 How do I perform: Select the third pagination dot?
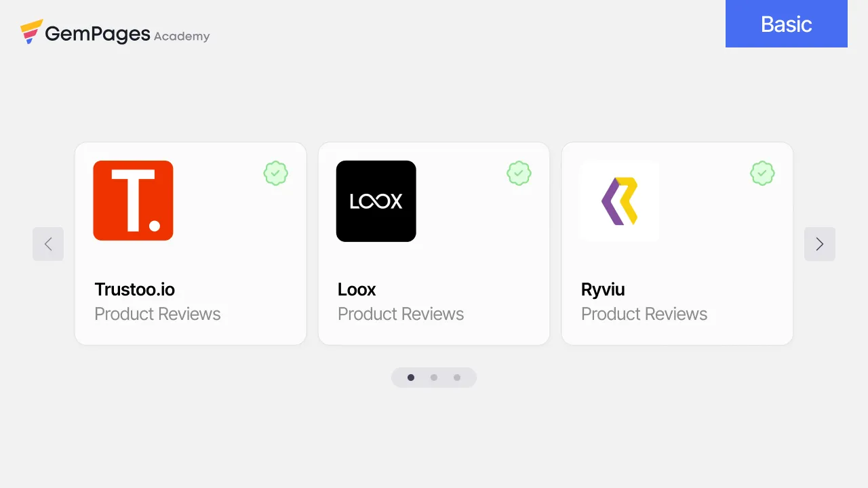click(x=456, y=378)
